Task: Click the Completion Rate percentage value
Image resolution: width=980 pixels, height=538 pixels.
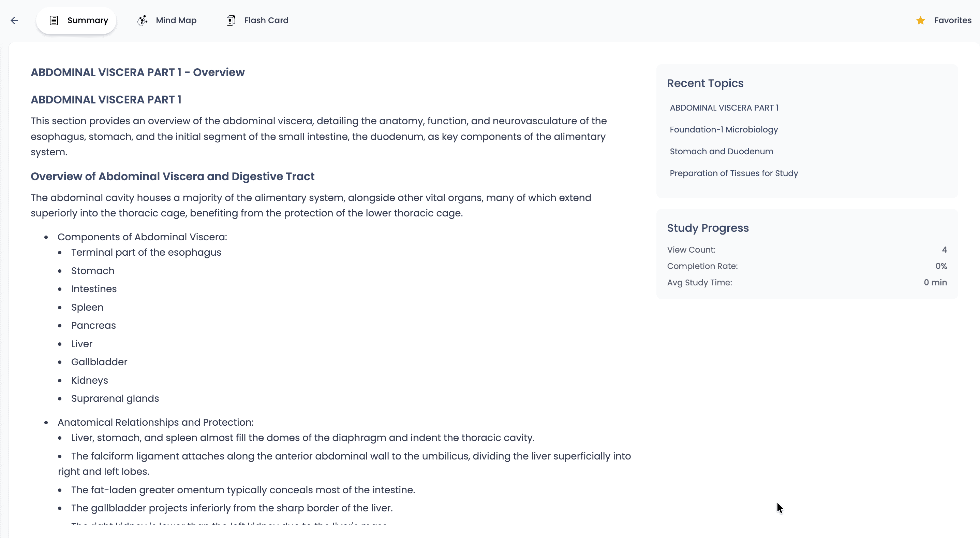Action: pos(941,266)
